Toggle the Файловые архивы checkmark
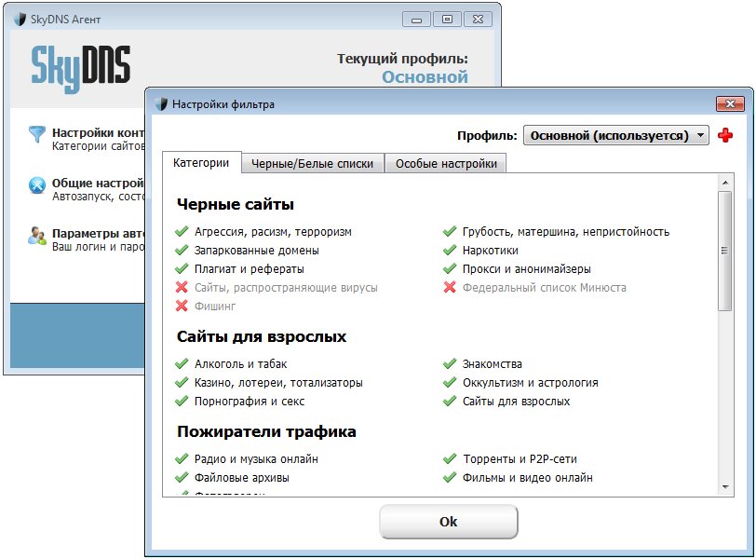 182,478
